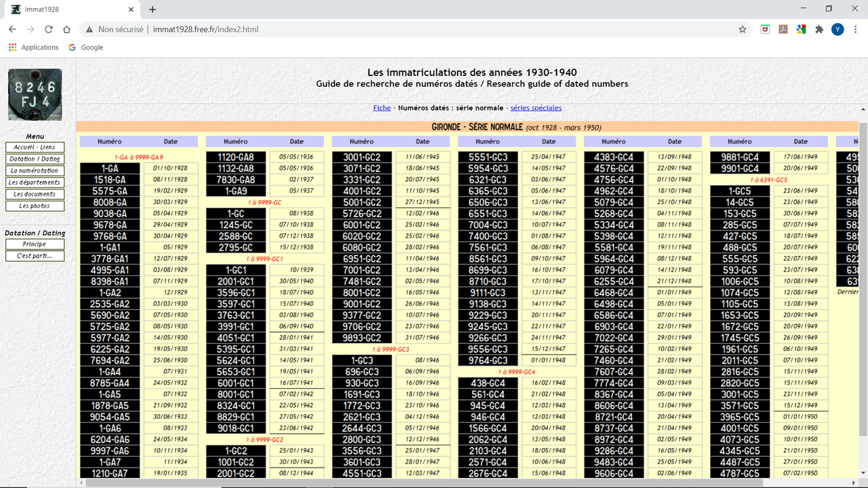Open a new tab with the plus button

(x=153, y=9)
